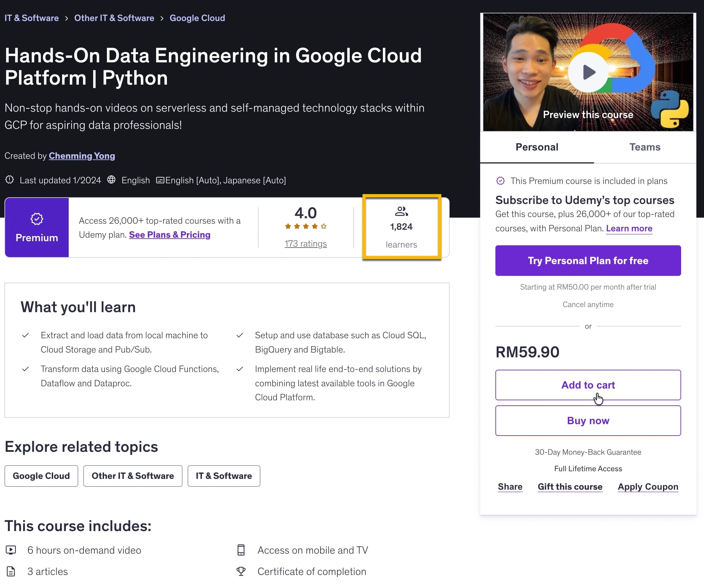Open See Plans & Pricing link

169,235
